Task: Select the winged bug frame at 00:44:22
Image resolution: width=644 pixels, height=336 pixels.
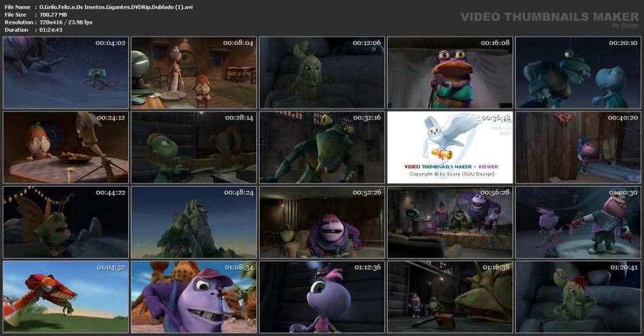Action: tap(66, 222)
